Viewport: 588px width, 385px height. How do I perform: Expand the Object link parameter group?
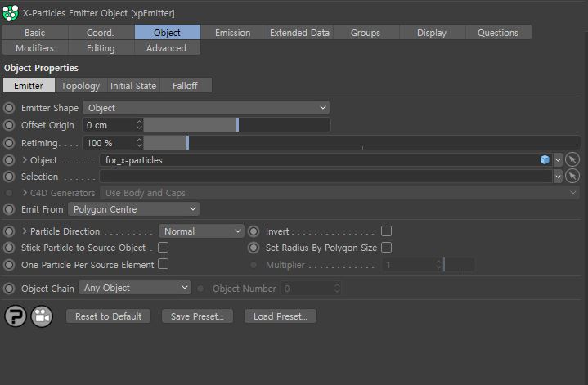point(25,159)
